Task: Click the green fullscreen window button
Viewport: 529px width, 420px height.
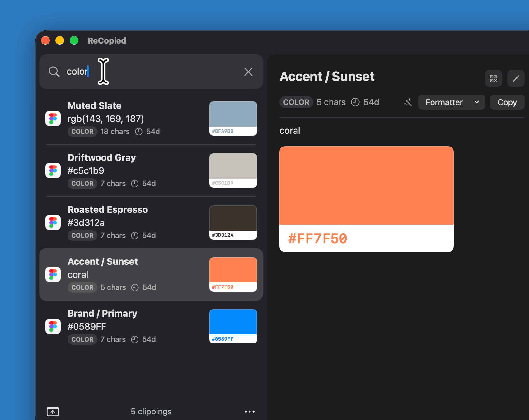Action: [x=74, y=40]
